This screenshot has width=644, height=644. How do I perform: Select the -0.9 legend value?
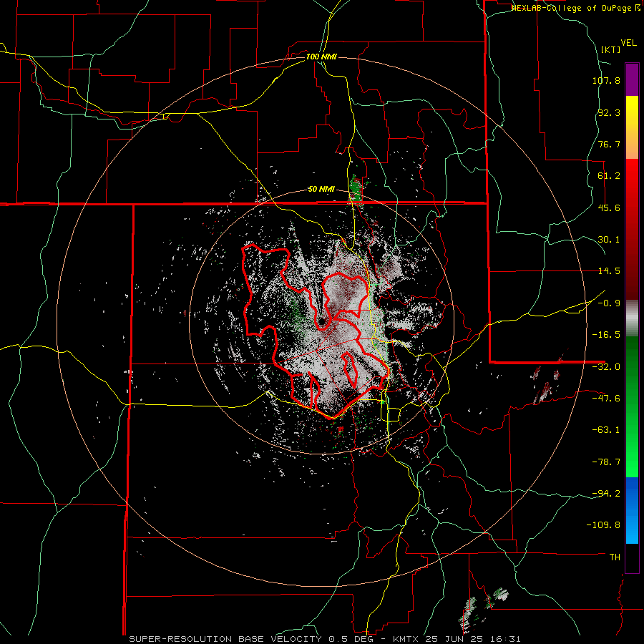click(609, 303)
